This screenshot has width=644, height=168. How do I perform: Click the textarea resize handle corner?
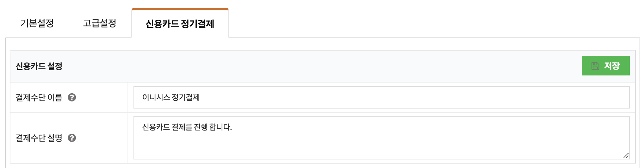click(626, 156)
